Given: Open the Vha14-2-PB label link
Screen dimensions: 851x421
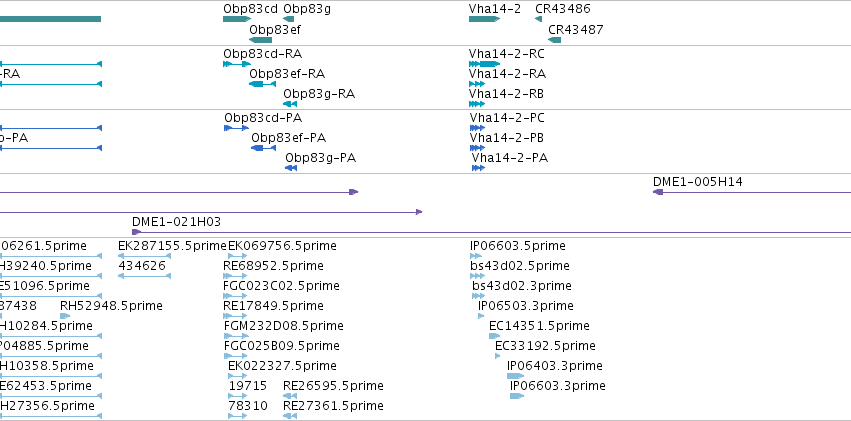Looking at the screenshot, I should [507, 138].
